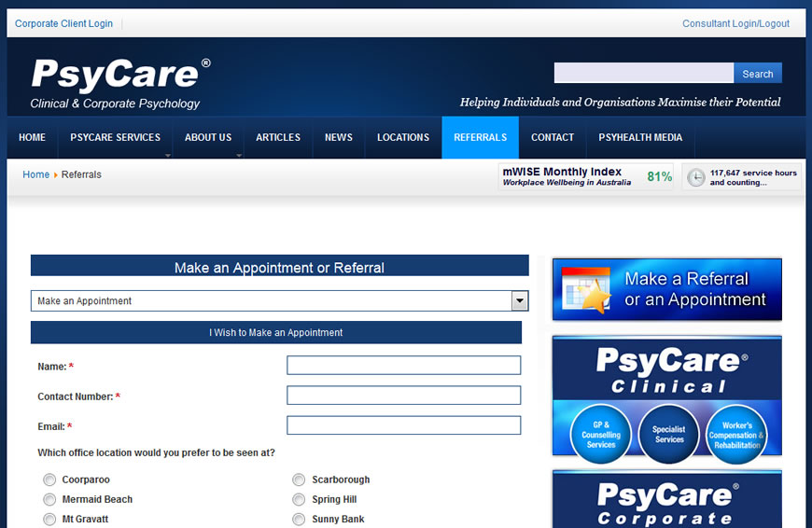
Task: Open About Us menu
Action: coord(208,137)
